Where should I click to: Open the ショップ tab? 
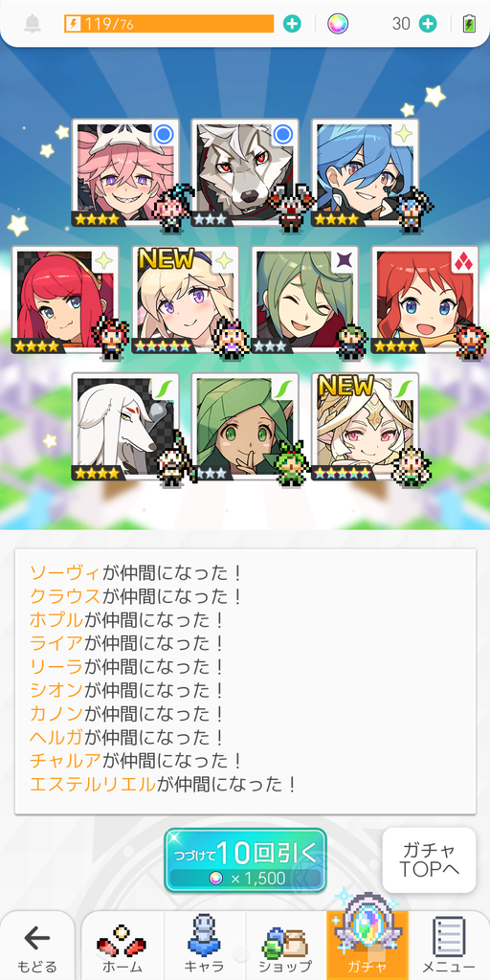point(285,947)
